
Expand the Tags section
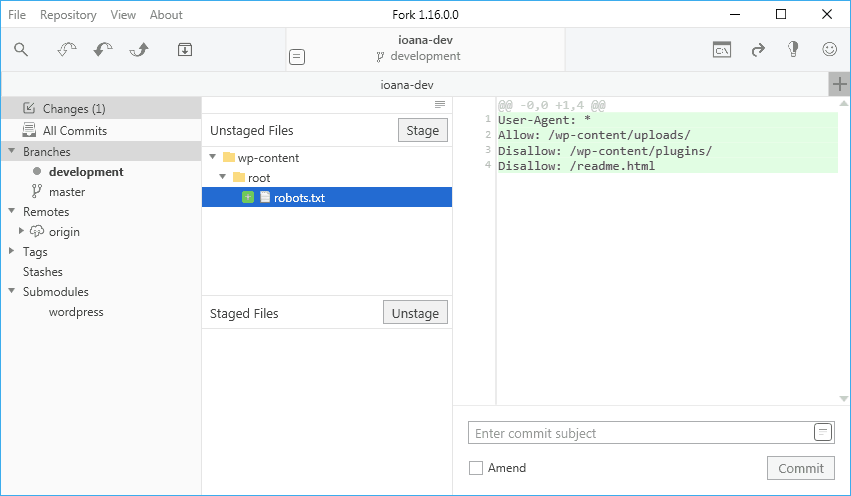click(11, 251)
